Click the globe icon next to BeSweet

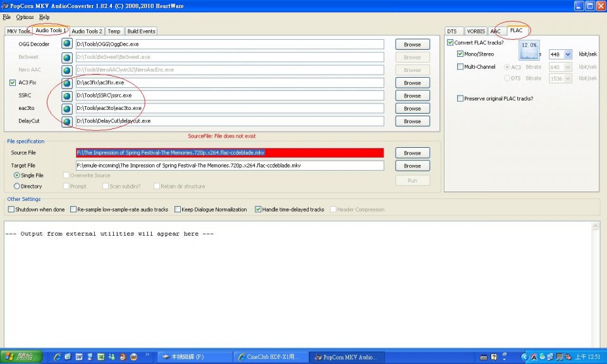coord(67,57)
